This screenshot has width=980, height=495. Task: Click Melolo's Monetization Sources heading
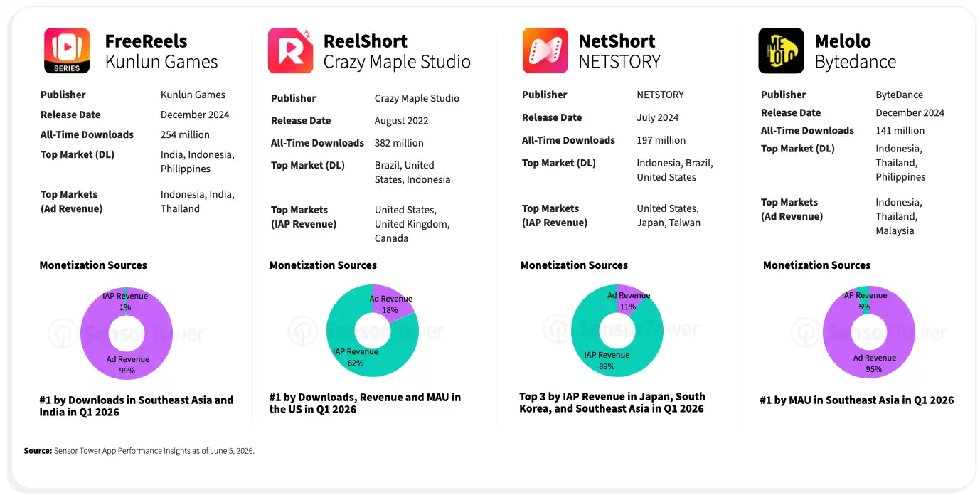[x=816, y=265]
